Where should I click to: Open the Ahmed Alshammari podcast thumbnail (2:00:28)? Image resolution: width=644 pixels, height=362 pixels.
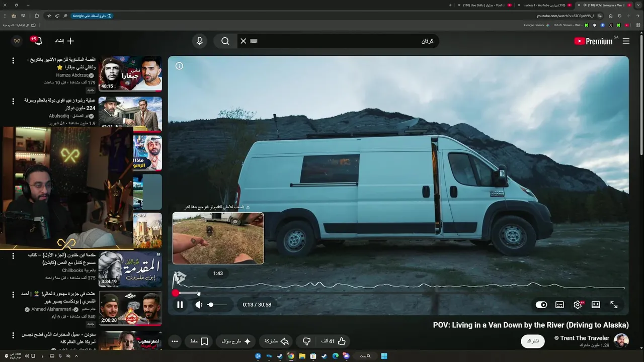point(130,308)
